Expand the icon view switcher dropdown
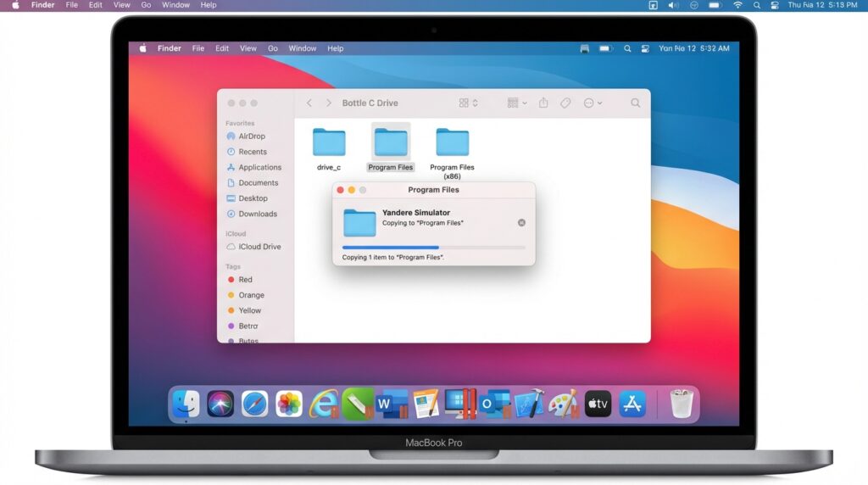 click(468, 103)
